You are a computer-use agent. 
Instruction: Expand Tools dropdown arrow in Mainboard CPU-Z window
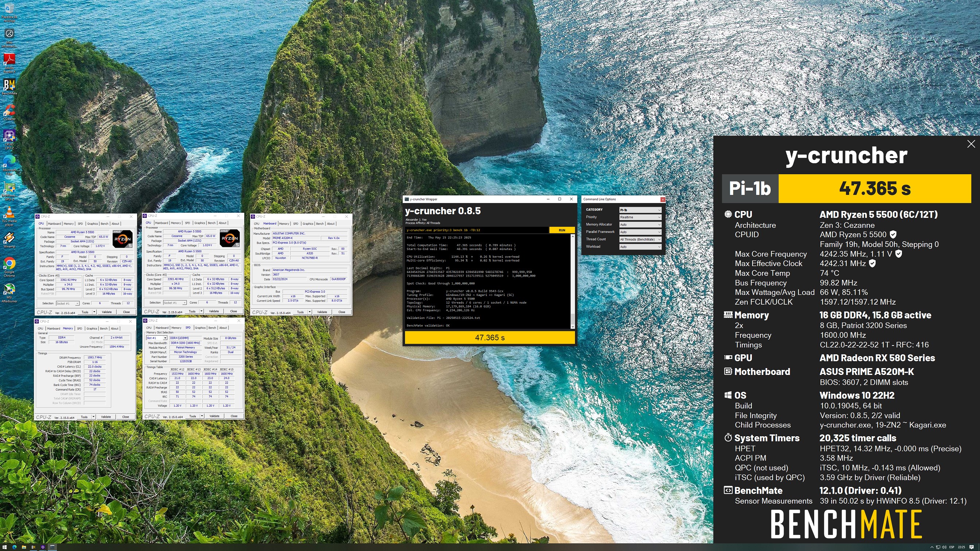point(310,312)
